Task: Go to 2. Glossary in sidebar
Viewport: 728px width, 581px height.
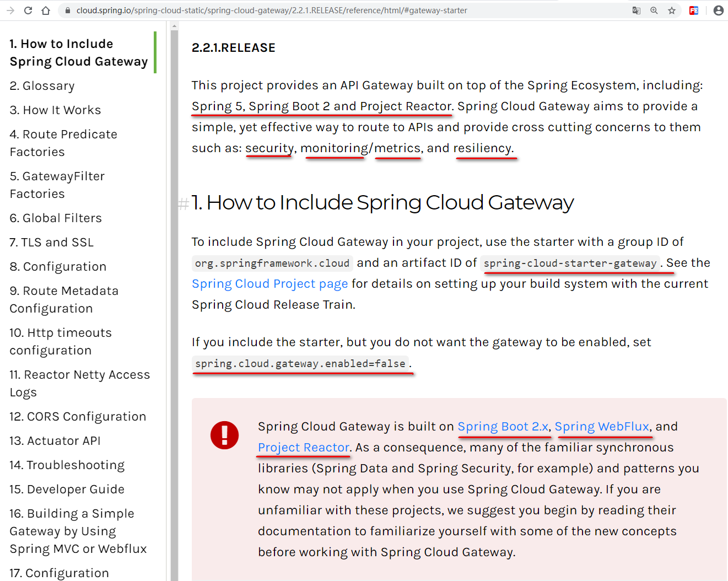Action: pyautogui.click(x=42, y=86)
